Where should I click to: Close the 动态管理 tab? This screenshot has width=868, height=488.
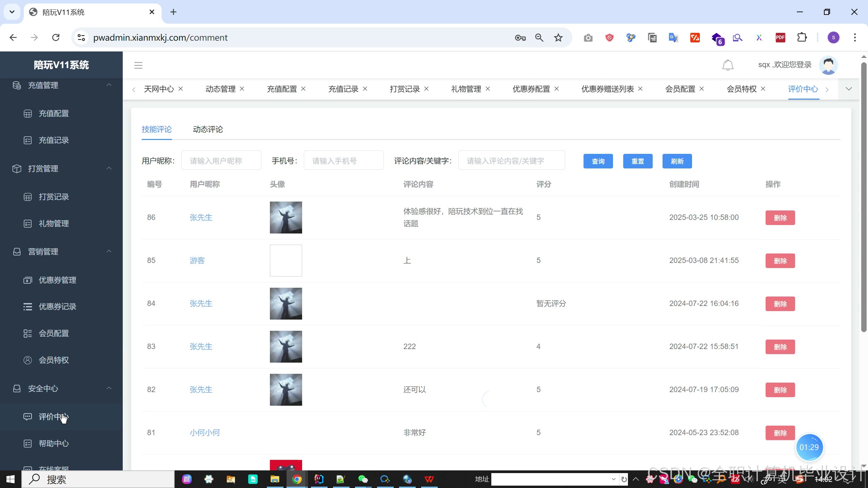click(x=242, y=89)
